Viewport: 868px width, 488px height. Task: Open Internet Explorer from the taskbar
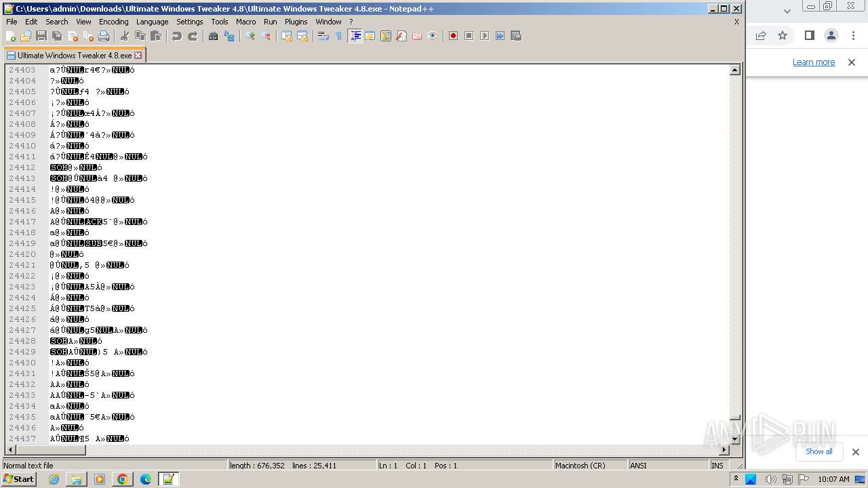(54, 479)
